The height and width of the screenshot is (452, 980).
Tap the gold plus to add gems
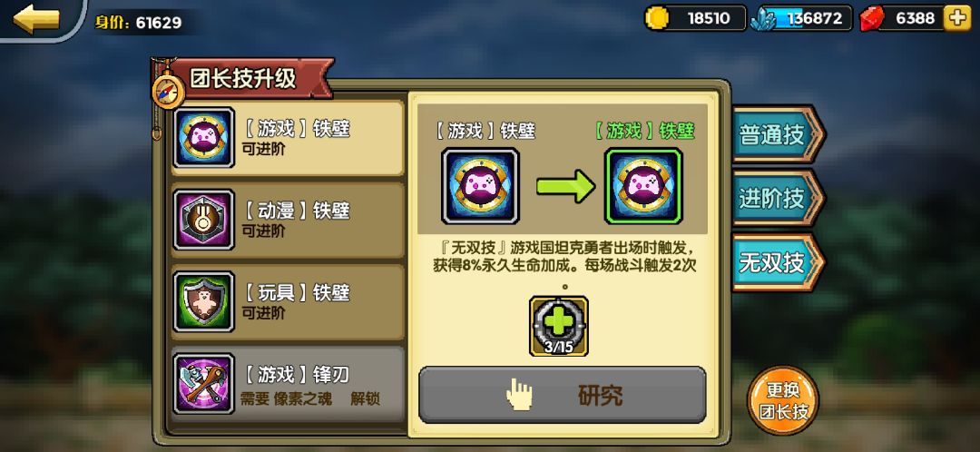tap(957, 18)
